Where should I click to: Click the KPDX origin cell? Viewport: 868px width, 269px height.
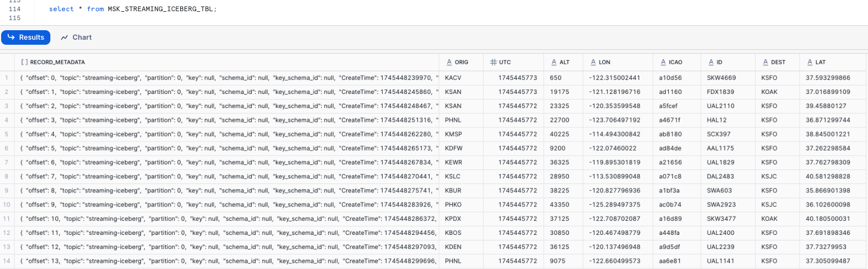[x=461, y=219]
